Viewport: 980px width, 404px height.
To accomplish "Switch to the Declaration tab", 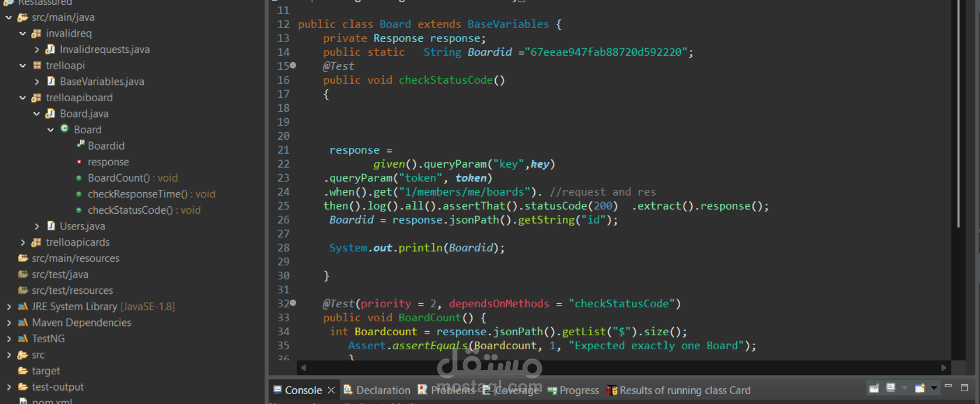I will point(377,390).
